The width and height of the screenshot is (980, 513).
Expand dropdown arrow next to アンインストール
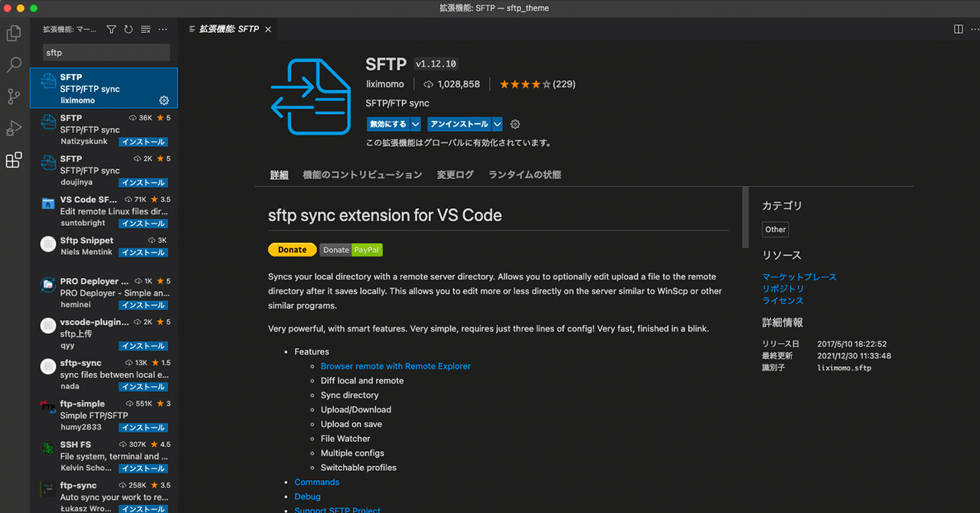pos(498,124)
